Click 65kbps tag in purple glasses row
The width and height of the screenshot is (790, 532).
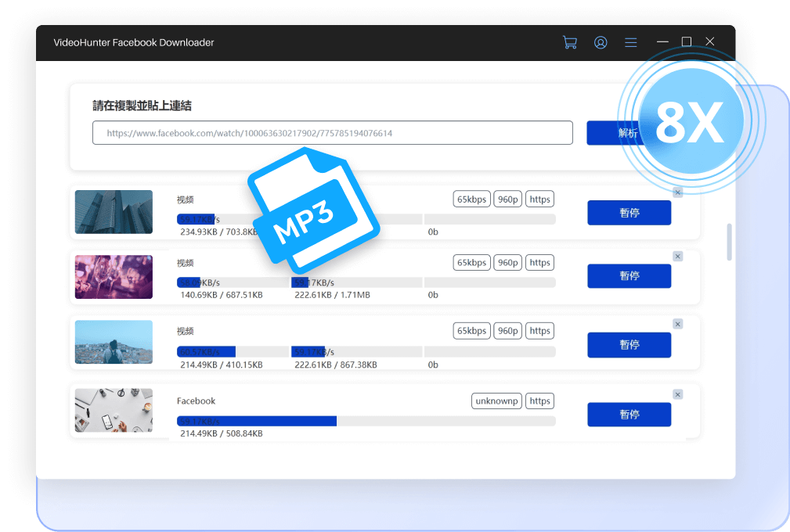(x=471, y=262)
